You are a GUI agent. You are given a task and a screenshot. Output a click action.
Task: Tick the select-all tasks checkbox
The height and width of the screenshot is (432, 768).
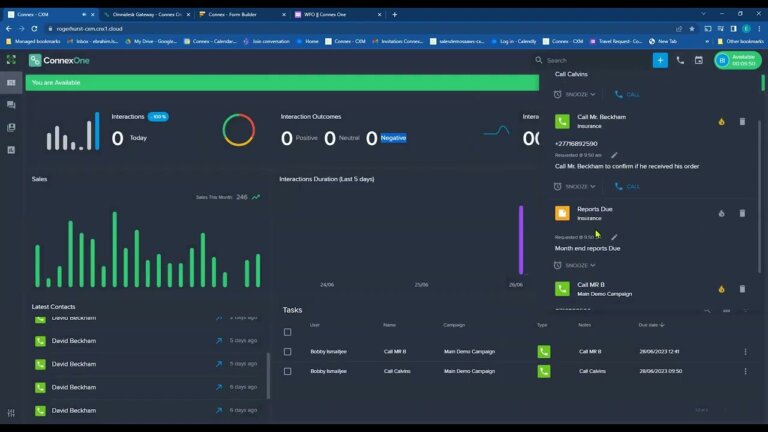288,332
